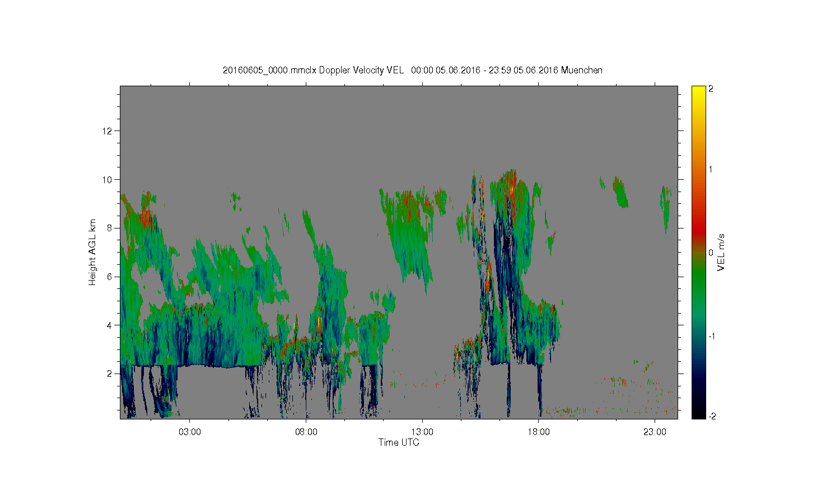
Task: Click the 'Time UTC' axis label
Action: click(399, 442)
